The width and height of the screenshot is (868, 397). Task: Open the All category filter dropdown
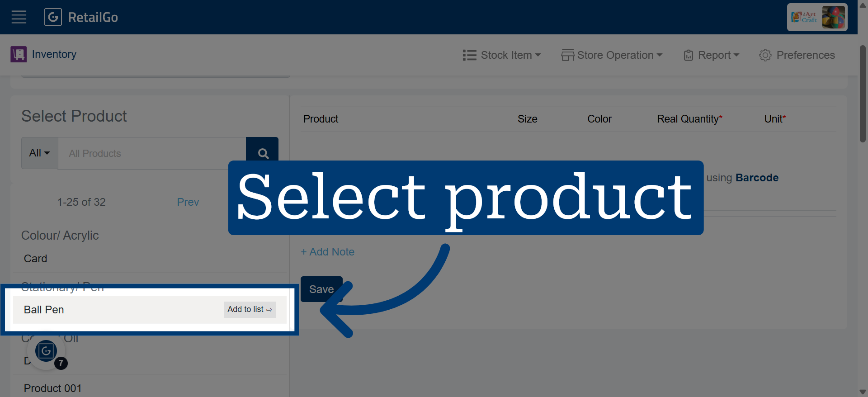[40, 153]
